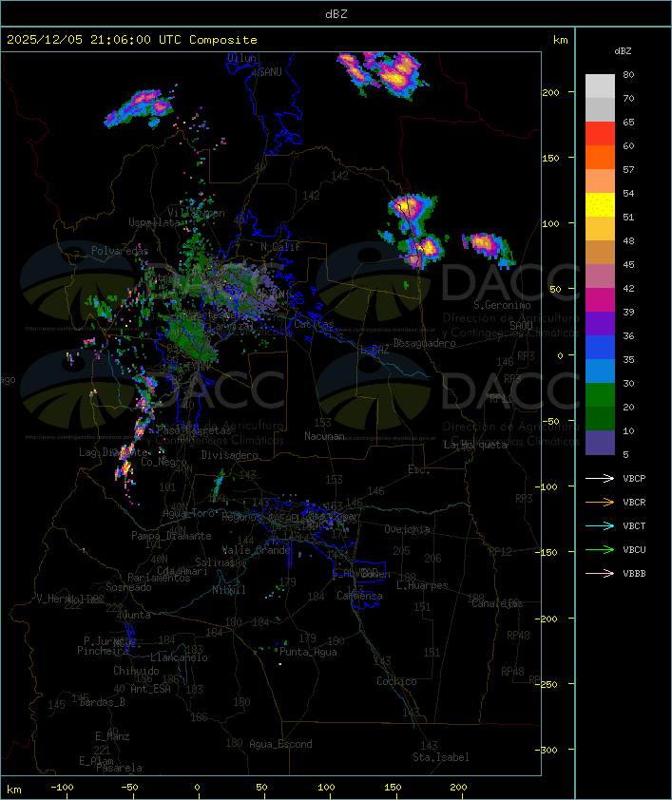
Task: Click the pink VBBB arrow icon
Action: pyautogui.click(x=600, y=573)
